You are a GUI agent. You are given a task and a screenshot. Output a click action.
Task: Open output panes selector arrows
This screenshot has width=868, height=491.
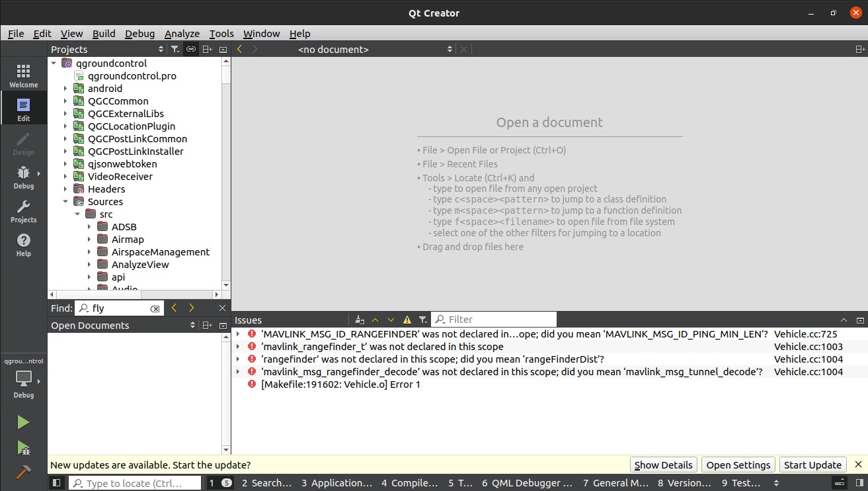pyautogui.click(x=776, y=483)
